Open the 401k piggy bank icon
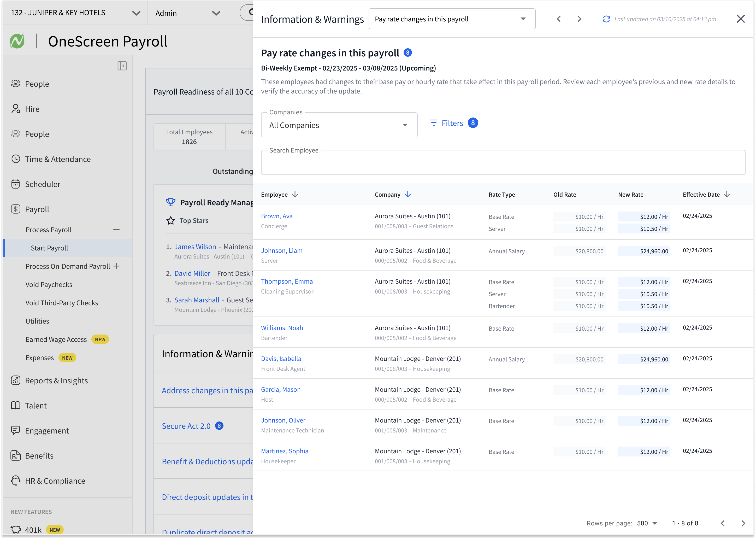The height and width of the screenshot is (539, 756). coord(16,529)
